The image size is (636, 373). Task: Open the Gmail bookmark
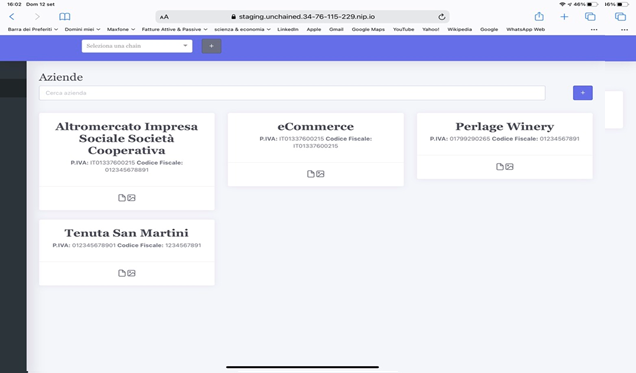click(336, 29)
